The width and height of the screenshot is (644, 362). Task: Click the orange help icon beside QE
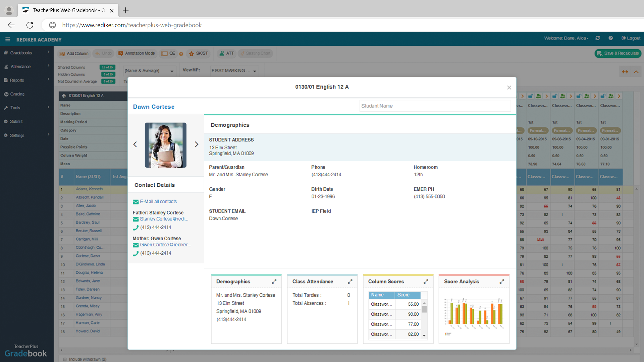(x=181, y=54)
